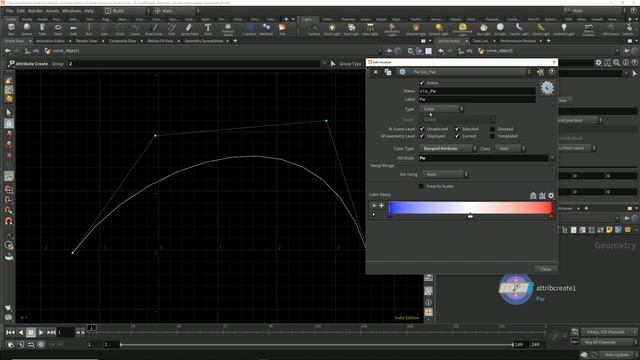Toggle the Selected scene level checkbox
The image size is (640, 360).
[x=457, y=129]
